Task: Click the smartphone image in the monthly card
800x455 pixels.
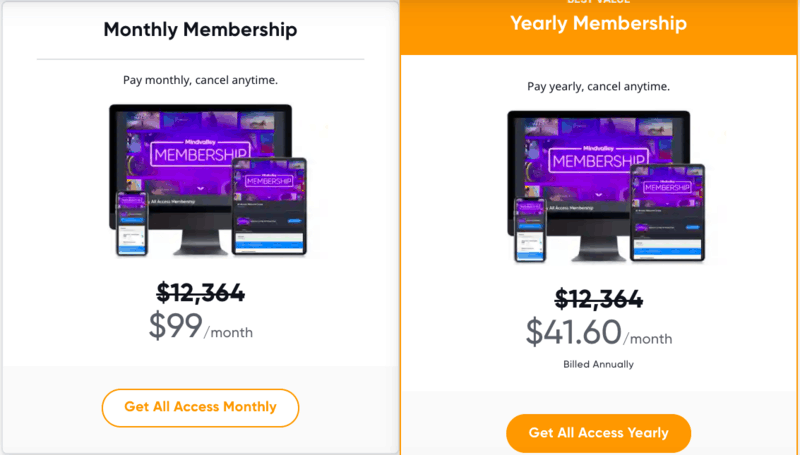Action: point(131,223)
